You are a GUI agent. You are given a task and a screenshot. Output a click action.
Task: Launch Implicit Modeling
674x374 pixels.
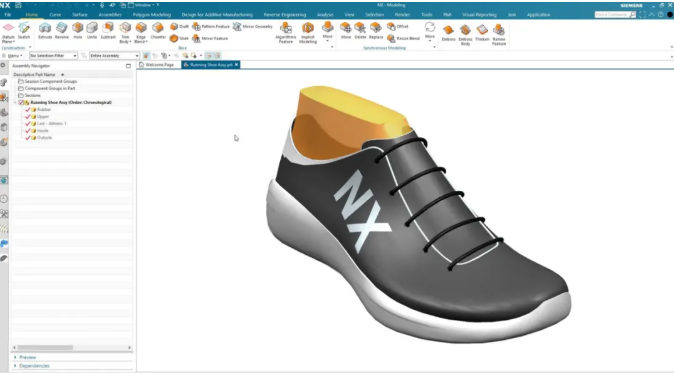pyautogui.click(x=308, y=33)
